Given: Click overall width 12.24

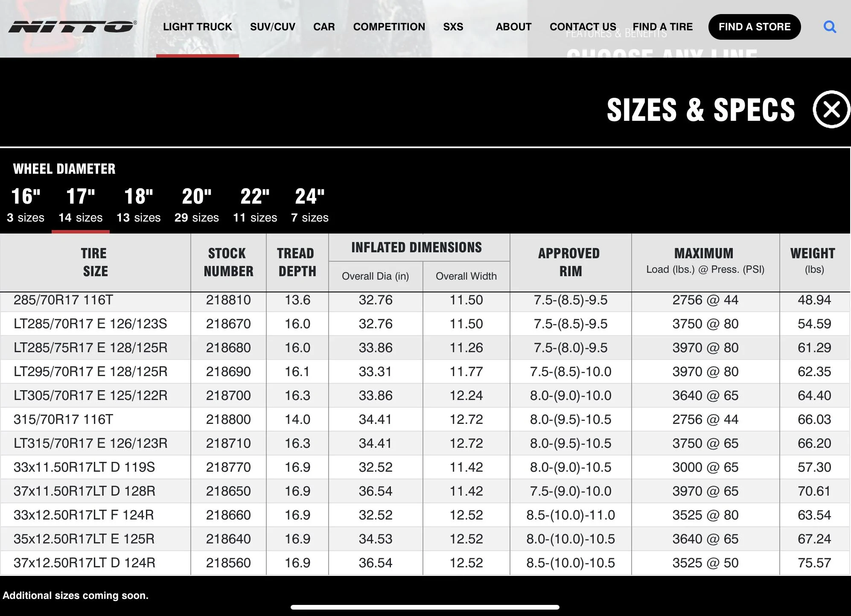Looking at the screenshot, I should click(x=466, y=396).
